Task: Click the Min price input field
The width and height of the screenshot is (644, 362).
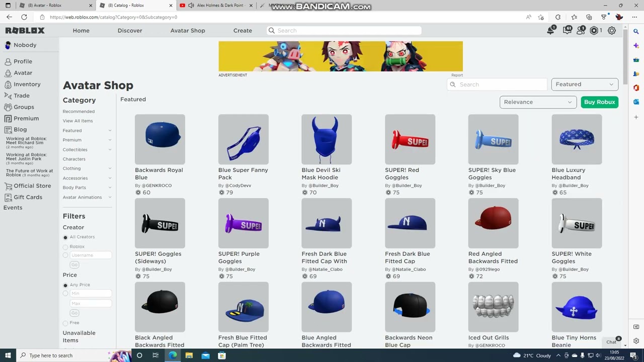Action: click(x=91, y=294)
